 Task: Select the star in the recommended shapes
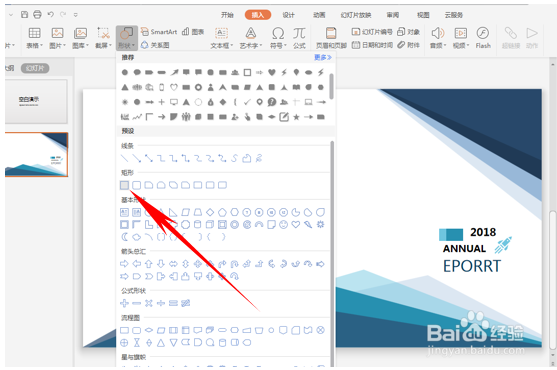(x=296, y=117)
